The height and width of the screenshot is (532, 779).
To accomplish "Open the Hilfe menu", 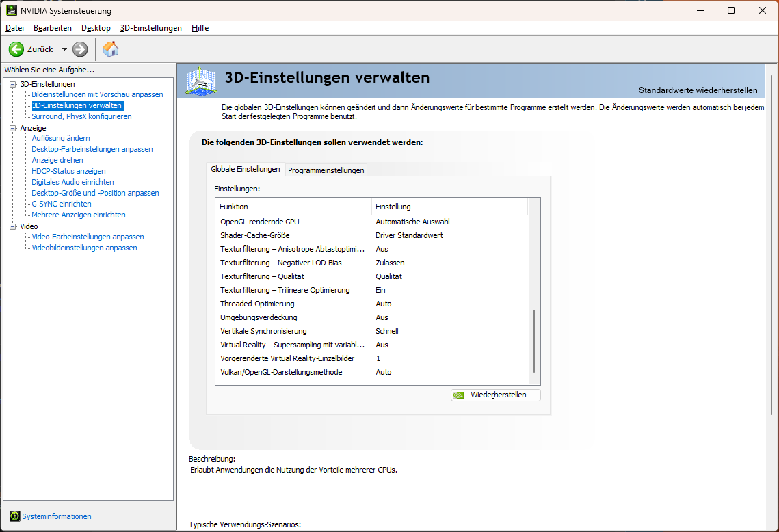I will [200, 28].
